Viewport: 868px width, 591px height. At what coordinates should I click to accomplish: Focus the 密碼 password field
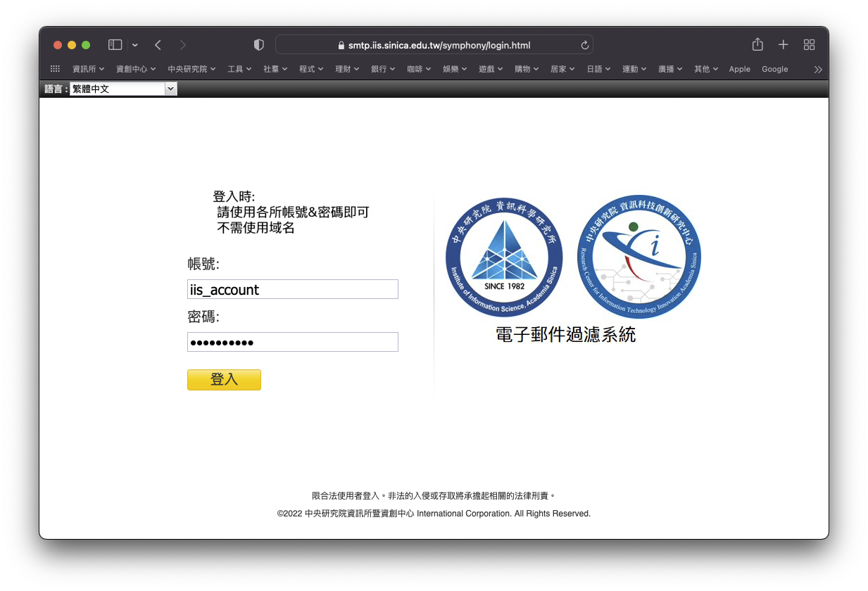click(x=293, y=342)
